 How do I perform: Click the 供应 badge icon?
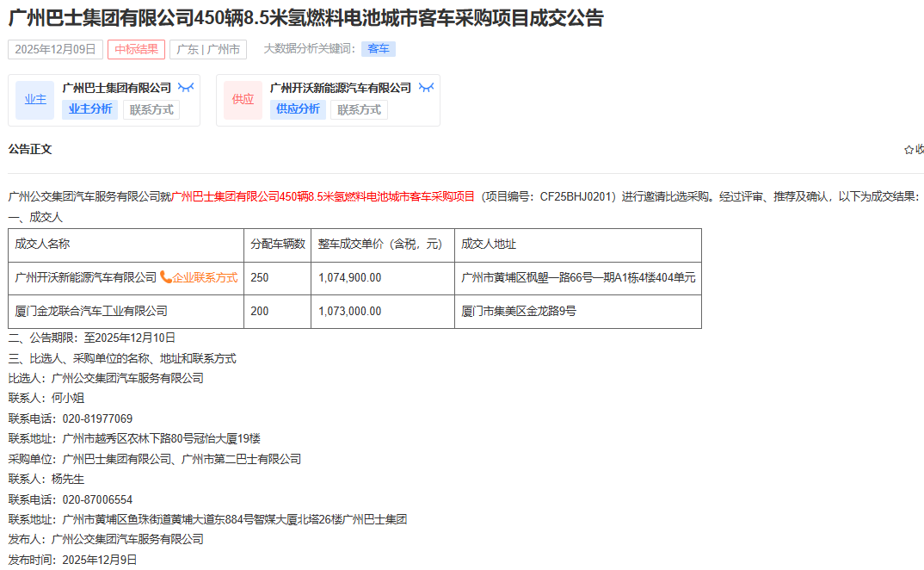coord(243,100)
